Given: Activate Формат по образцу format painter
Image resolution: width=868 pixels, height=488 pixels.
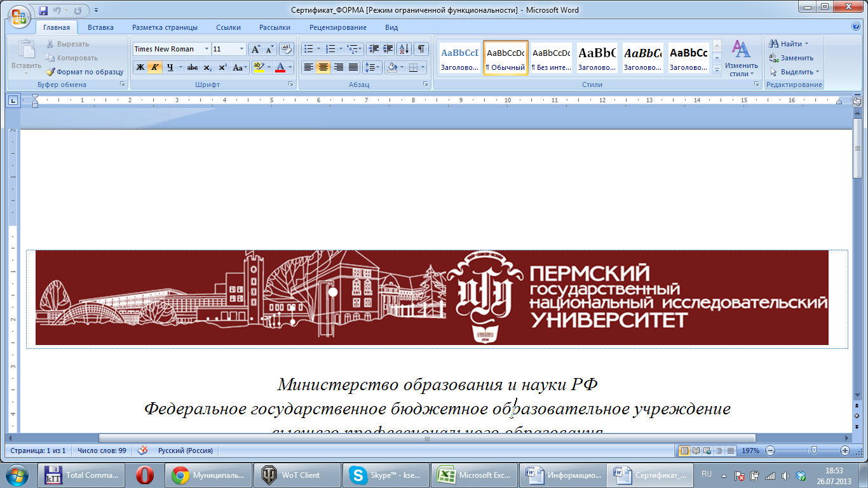Looking at the screenshot, I should click(85, 72).
